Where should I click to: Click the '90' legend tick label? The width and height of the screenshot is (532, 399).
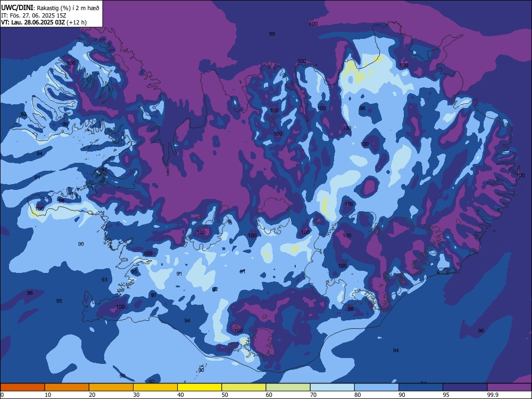[402, 395]
